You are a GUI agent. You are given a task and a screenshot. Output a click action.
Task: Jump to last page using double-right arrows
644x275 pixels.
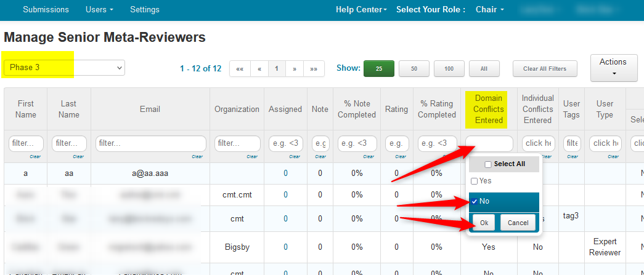314,69
